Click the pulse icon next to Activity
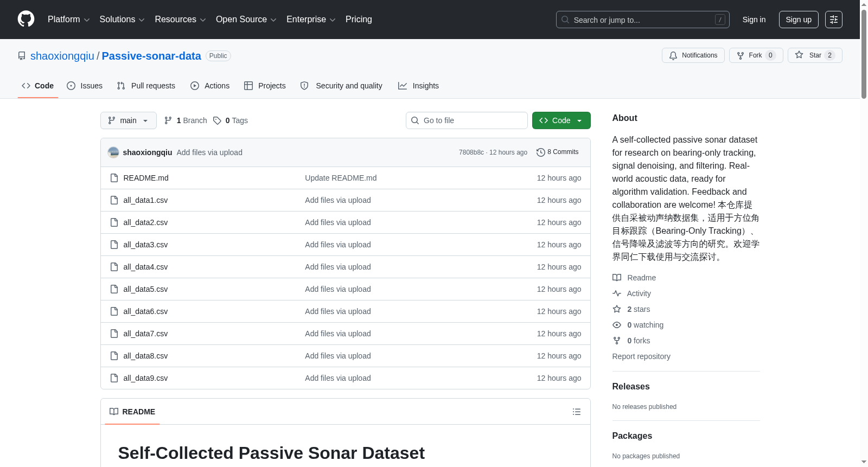The height and width of the screenshot is (467, 868). point(617,293)
